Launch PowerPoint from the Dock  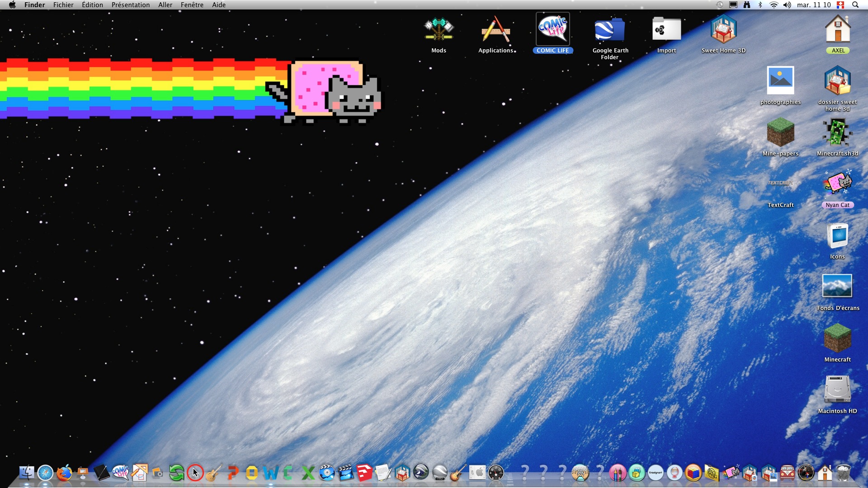(x=233, y=473)
